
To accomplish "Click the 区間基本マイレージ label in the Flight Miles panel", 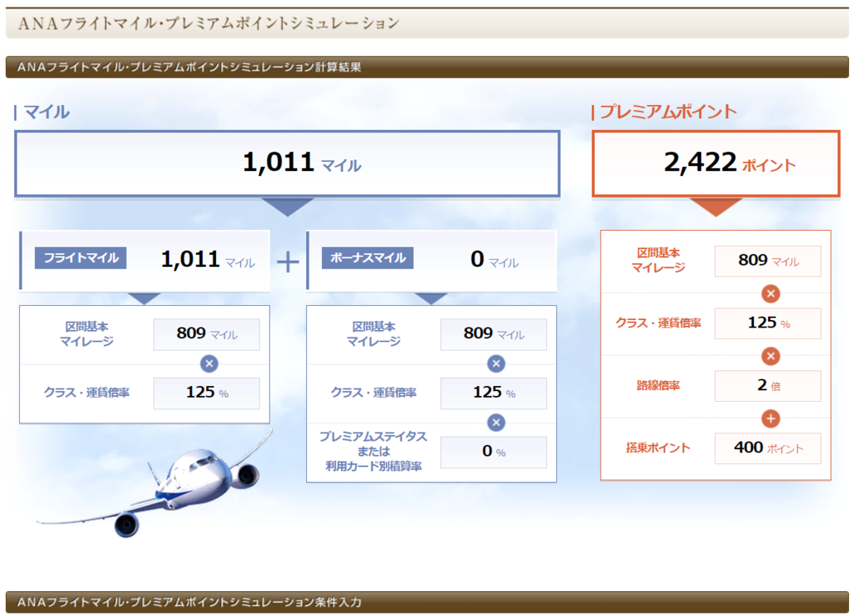I will click(x=87, y=334).
